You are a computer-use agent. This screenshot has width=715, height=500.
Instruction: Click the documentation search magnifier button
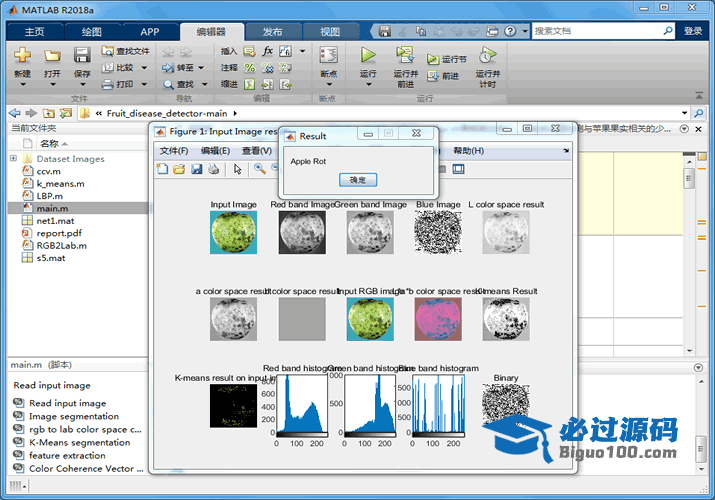pos(668,31)
